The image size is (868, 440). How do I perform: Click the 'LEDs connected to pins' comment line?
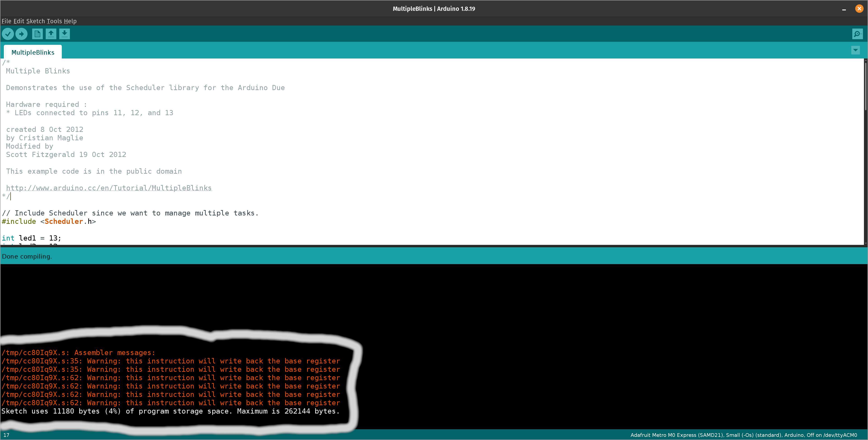coord(90,113)
